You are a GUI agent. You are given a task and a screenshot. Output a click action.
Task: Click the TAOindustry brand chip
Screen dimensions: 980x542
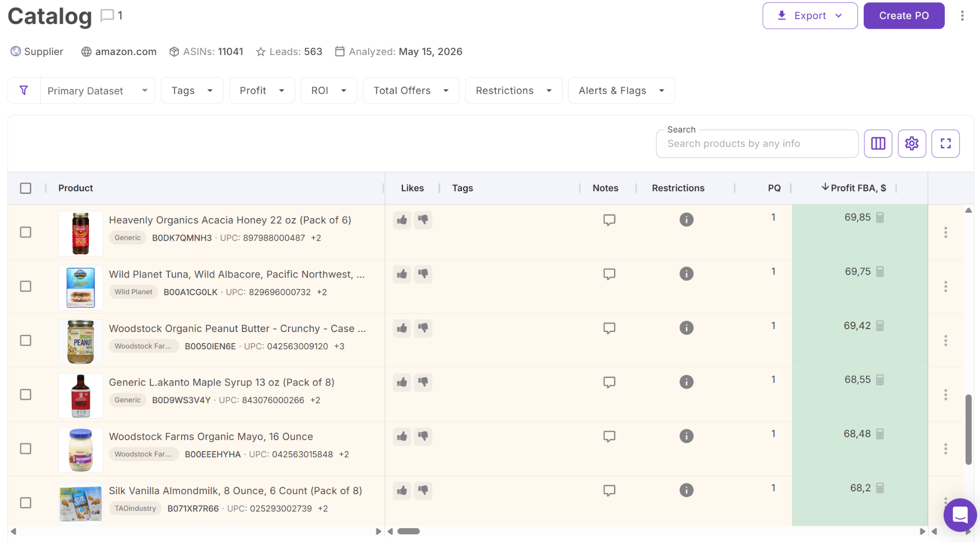135,509
